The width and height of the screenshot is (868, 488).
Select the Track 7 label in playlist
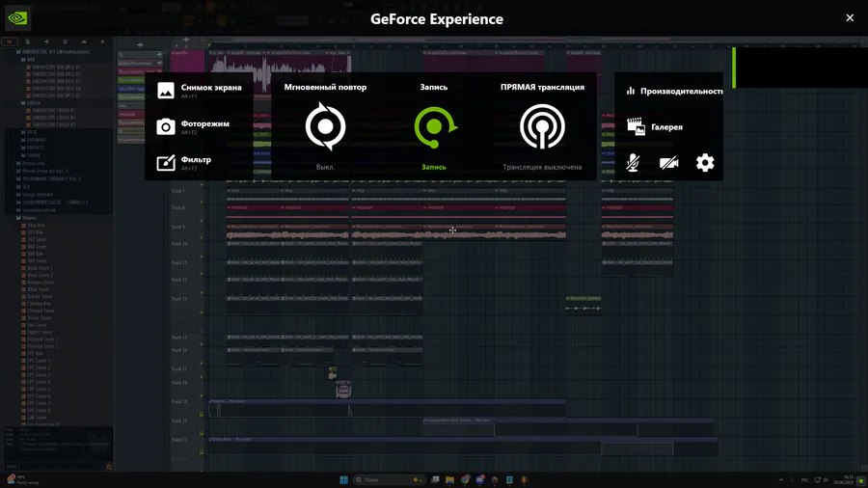178,191
